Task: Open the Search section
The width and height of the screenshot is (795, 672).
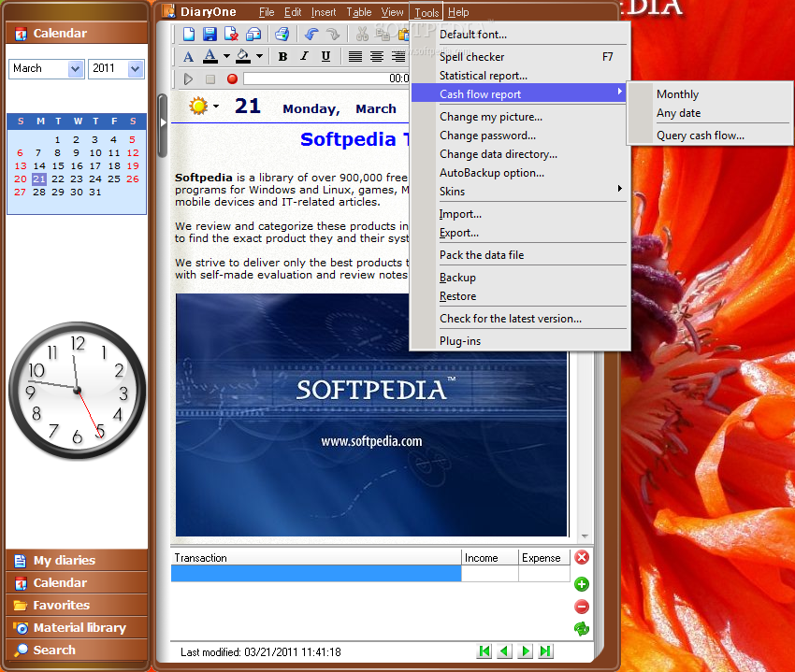Action: tap(77, 650)
